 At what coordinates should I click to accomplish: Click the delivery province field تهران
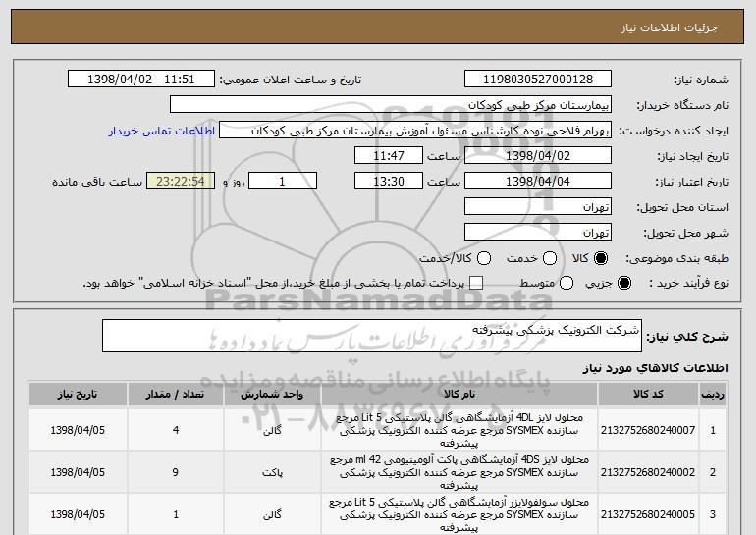(x=538, y=207)
